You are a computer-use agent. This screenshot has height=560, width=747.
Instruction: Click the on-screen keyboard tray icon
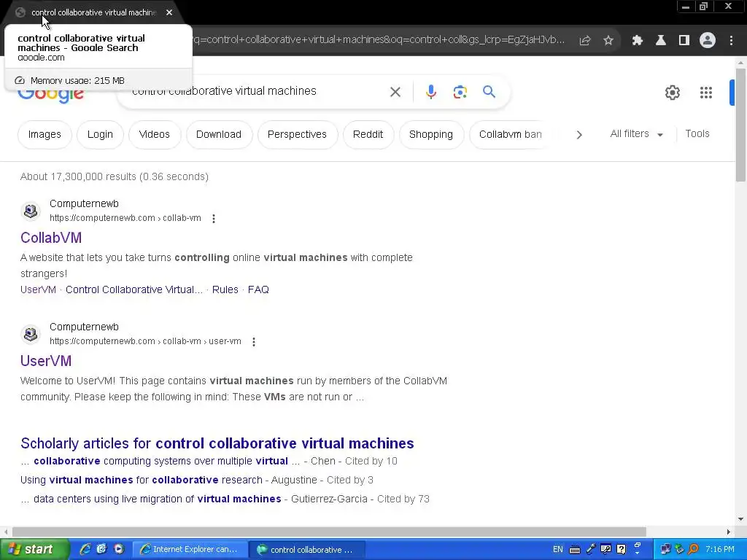[x=575, y=550]
